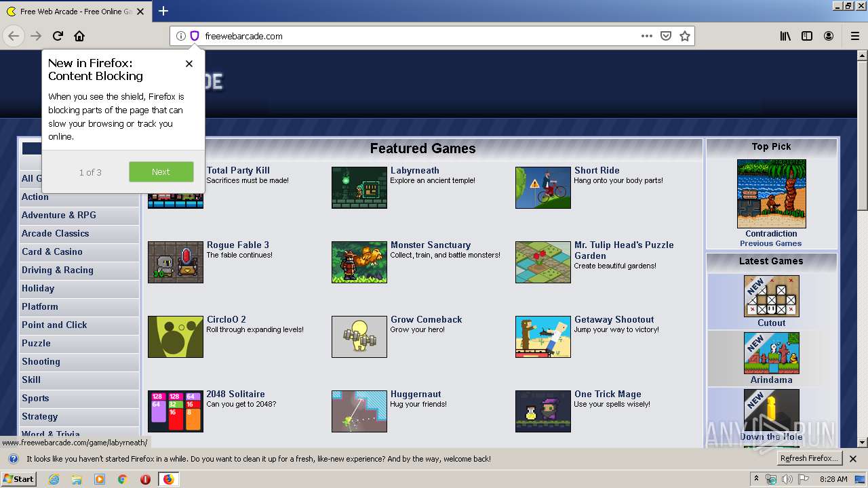
Task: Click the page scrollbar down arrow
Action: (862, 442)
